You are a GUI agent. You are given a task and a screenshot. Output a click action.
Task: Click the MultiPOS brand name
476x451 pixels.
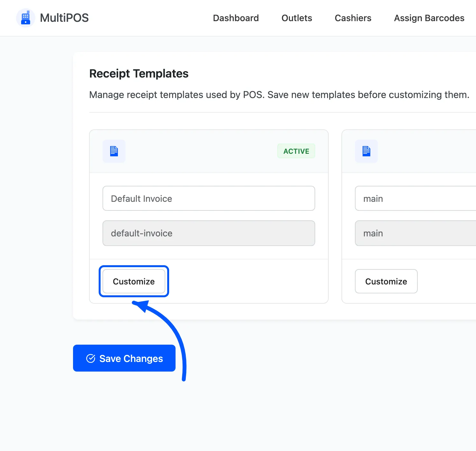click(64, 18)
